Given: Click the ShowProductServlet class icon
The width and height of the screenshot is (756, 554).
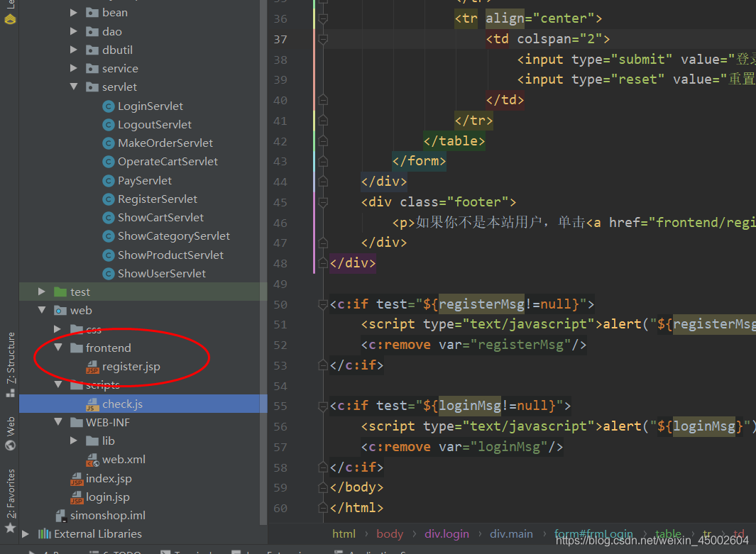Looking at the screenshot, I should click(x=109, y=255).
